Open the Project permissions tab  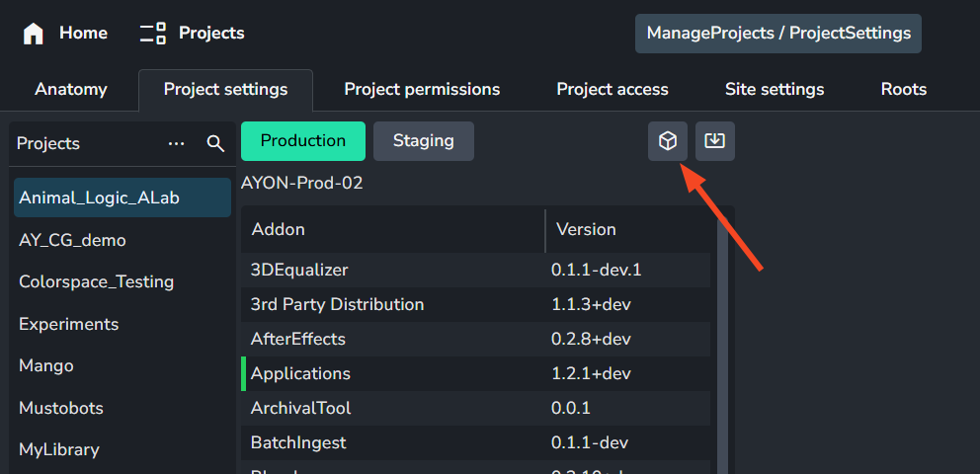[x=422, y=90]
